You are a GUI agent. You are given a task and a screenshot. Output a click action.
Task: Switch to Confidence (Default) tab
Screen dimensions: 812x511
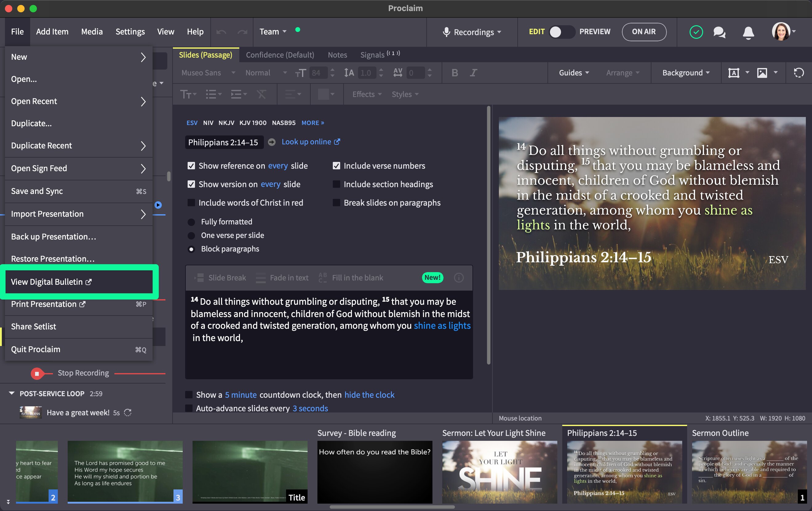click(280, 55)
